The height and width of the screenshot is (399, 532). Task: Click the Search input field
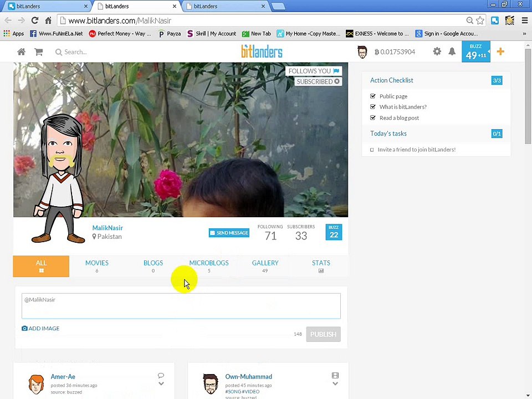[75, 52]
